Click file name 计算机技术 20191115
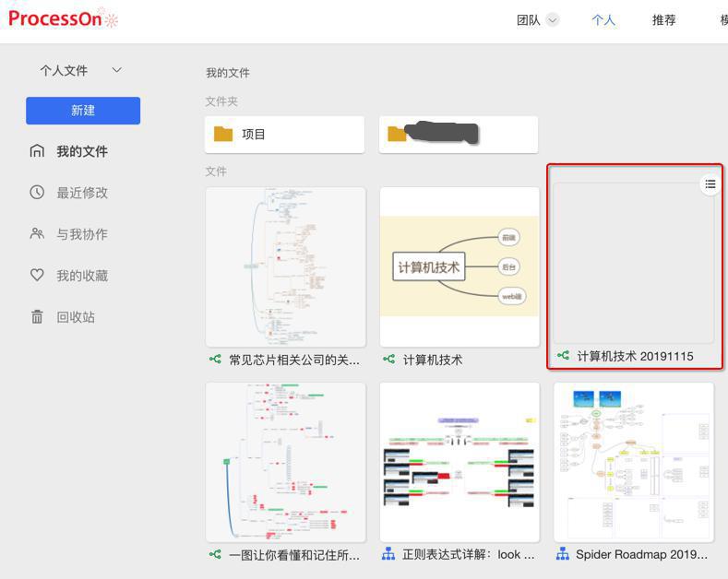 (635, 356)
